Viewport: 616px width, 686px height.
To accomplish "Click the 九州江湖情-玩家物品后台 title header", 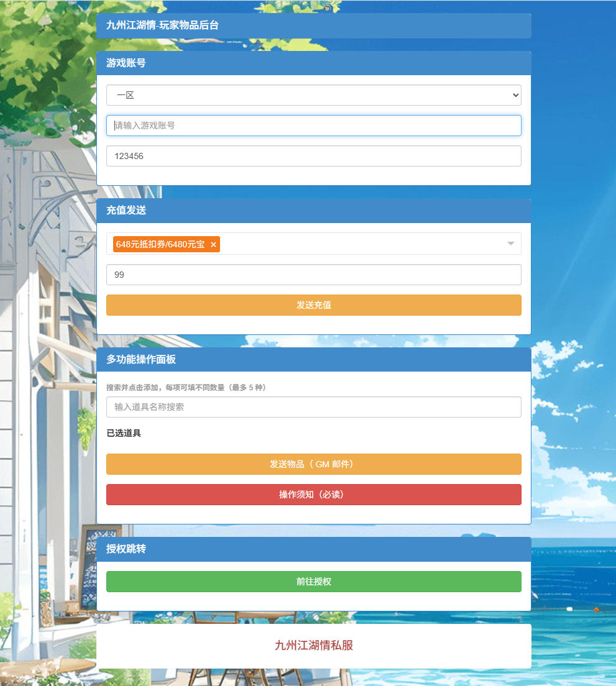I will click(x=162, y=25).
